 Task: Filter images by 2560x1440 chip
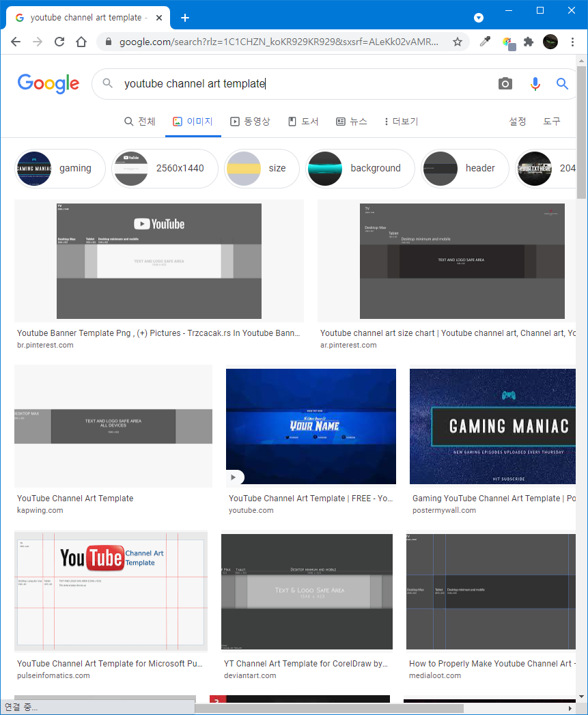click(165, 168)
